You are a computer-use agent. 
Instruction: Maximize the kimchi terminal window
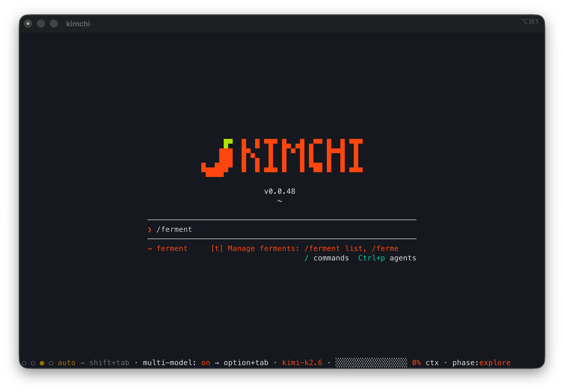tap(54, 24)
